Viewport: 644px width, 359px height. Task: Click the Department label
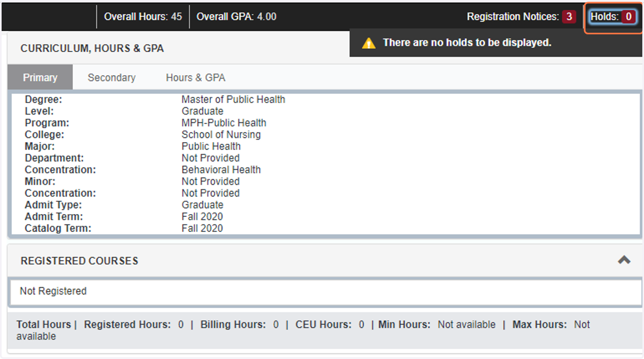[x=54, y=158]
